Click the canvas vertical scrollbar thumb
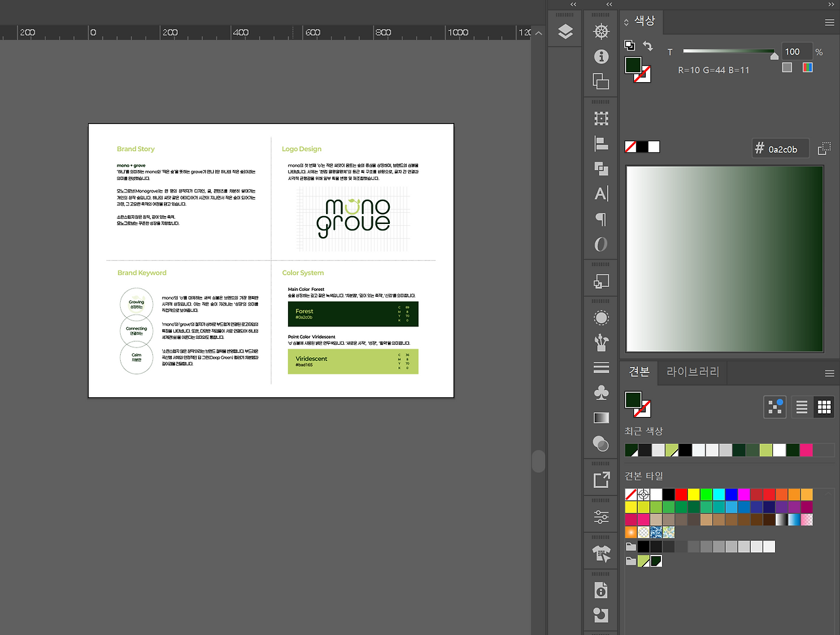Screen dimensions: 840x635 point(539,461)
